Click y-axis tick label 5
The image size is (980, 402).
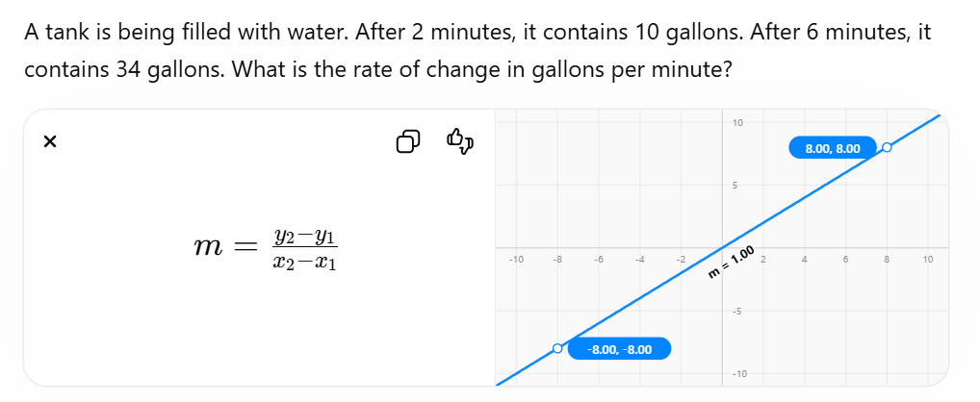click(735, 186)
